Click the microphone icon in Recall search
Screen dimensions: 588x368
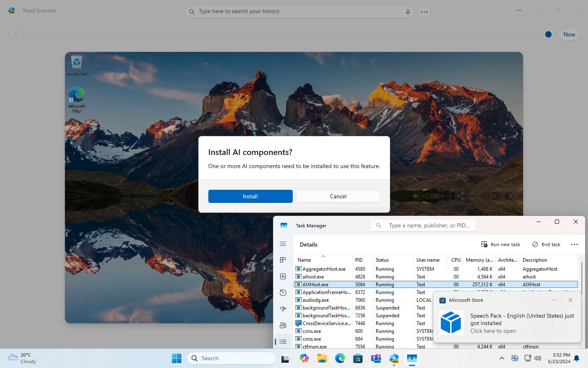(x=408, y=11)
